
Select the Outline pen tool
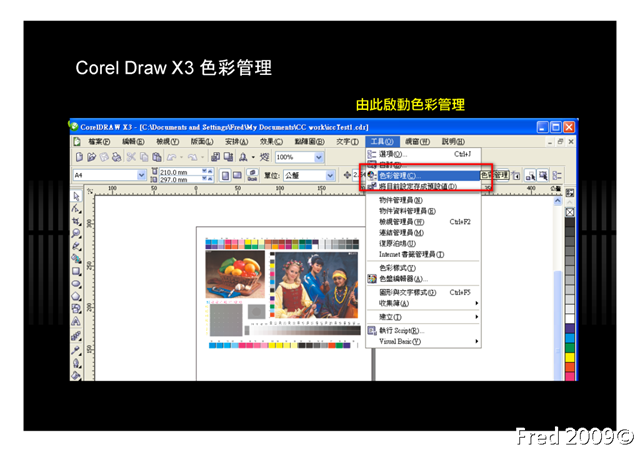tap(76, 363)
